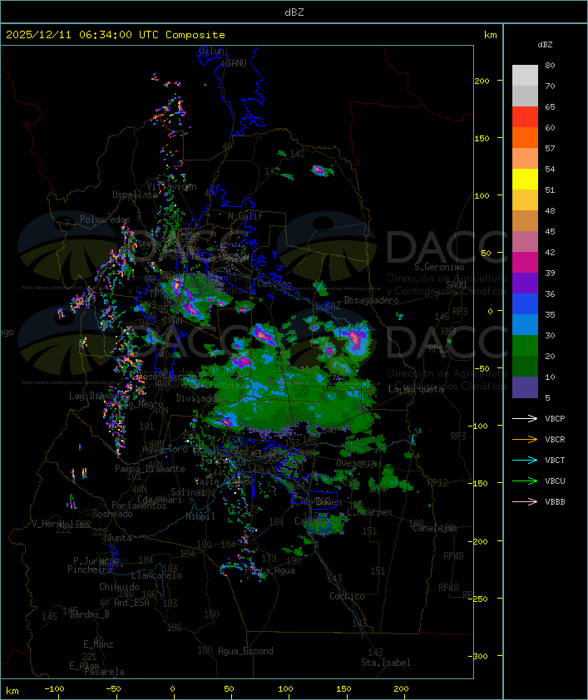Select the purple 36-39 dBZ legend swatch
Screen dimensions: 588x700
(x=525, y=283)
